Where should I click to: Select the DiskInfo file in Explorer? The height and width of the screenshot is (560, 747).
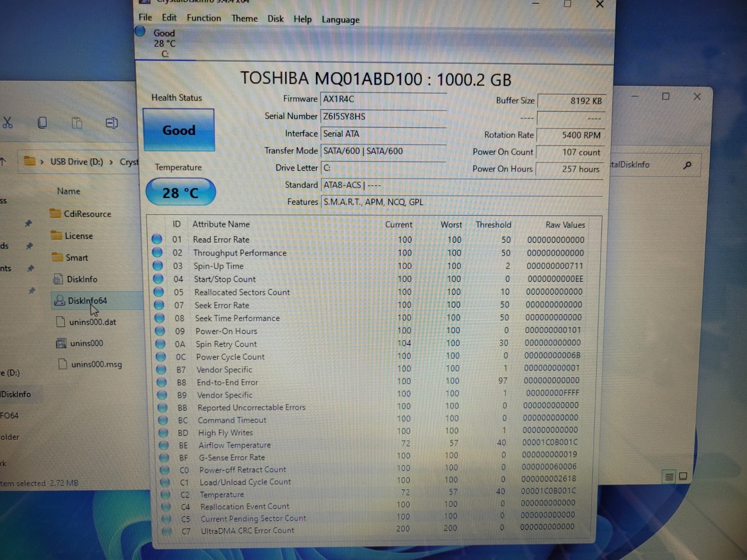click(75, 279)
